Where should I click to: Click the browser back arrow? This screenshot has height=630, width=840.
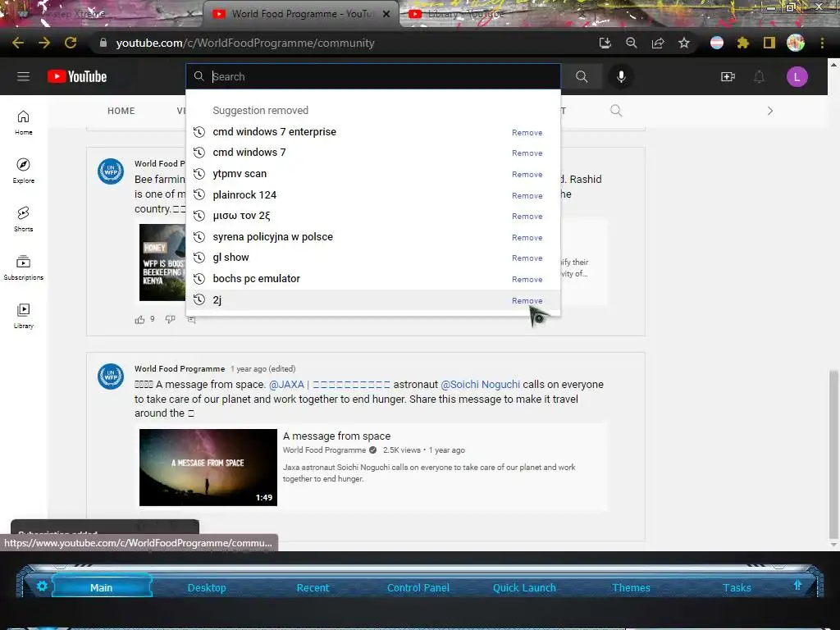[18, 43]
